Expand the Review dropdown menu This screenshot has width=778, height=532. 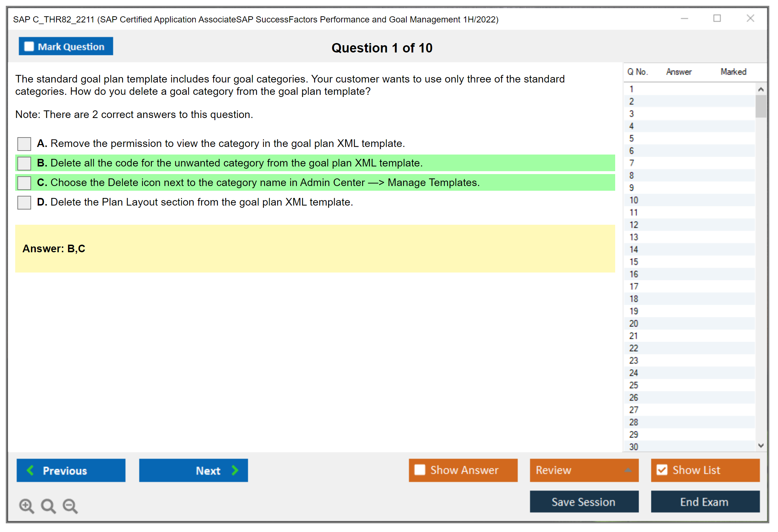click(628, 470)
